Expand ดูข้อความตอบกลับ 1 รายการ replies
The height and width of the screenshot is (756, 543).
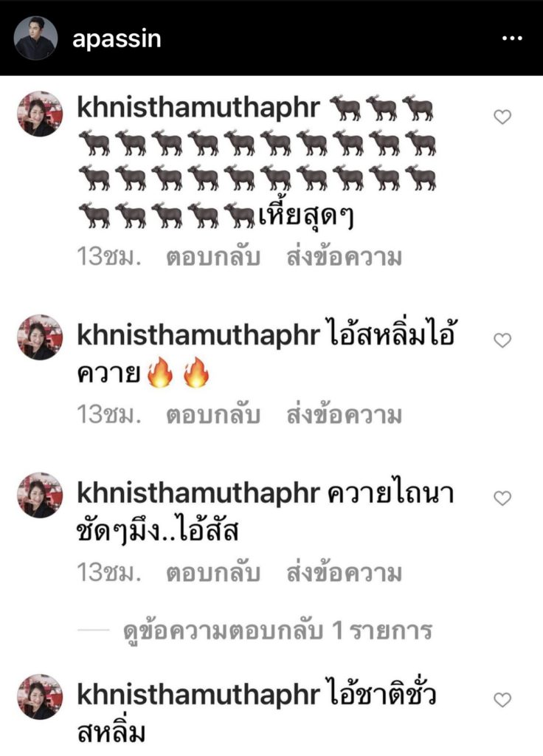pos(277,630)
